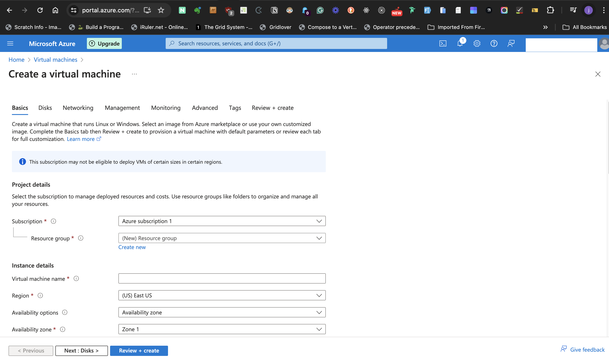Click the Virtual machine name input field

pyautogui.click(x=222, y=278)
